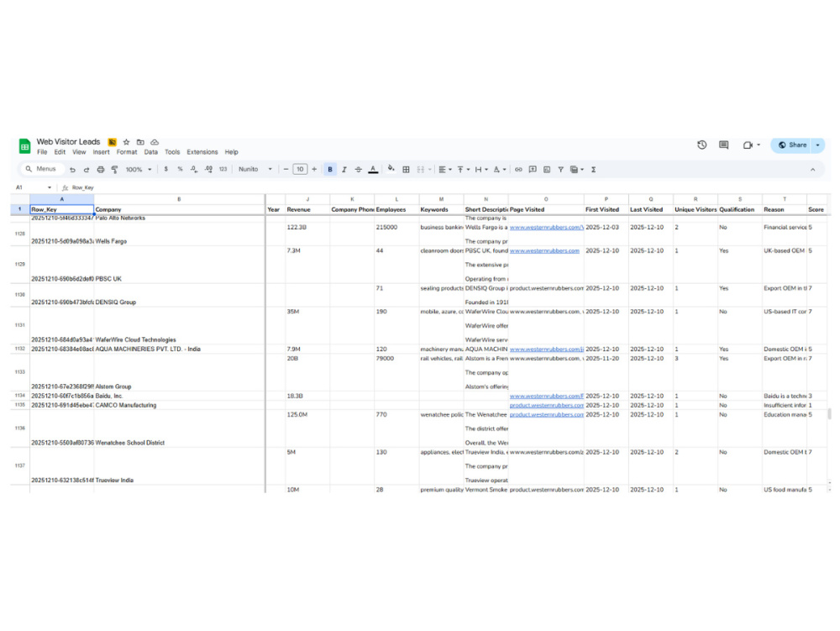840x631 pixels.
Task: Insert a chart
Action: 547,169
